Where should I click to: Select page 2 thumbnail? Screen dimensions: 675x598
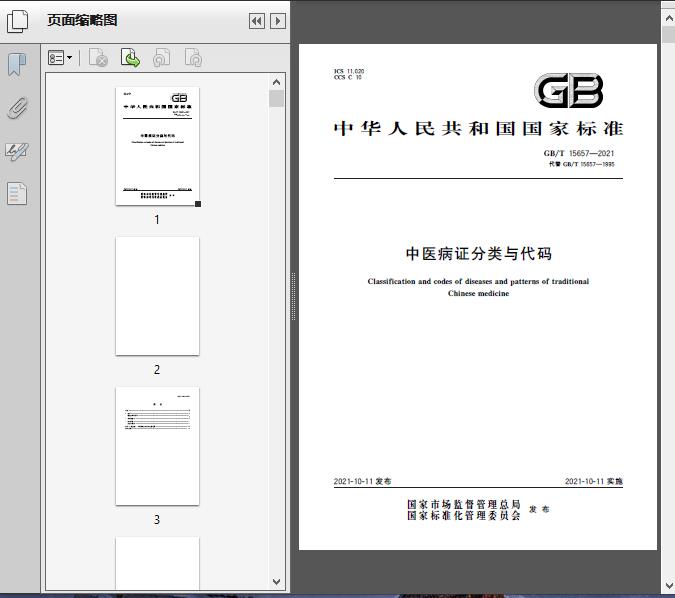pyautogui.click(x=157, y=296)
